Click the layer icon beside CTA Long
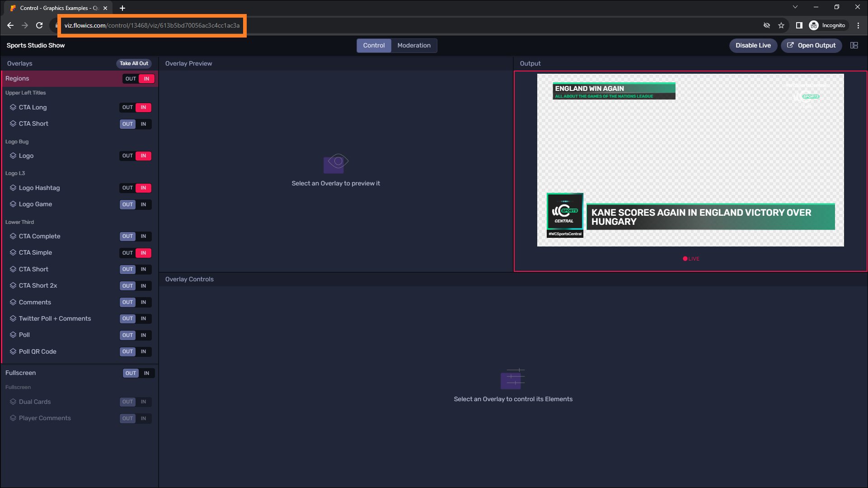This screenshot has width=868, height=488. coord(13,107)
